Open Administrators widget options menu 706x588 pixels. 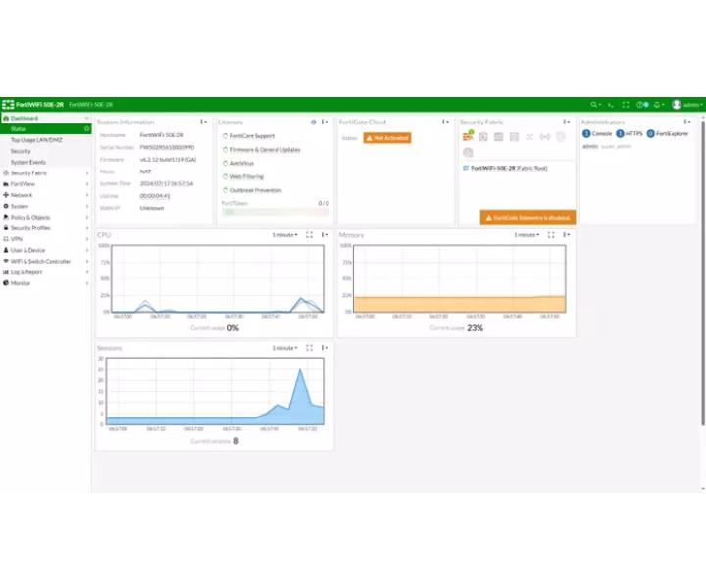click(x=687, y=122)
